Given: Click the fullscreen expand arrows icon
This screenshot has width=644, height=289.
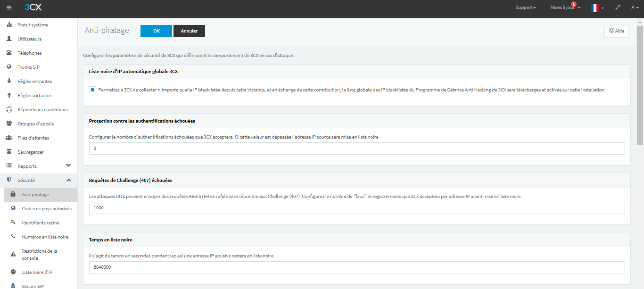Looking at the screenshot, I should tap(618, 8).
